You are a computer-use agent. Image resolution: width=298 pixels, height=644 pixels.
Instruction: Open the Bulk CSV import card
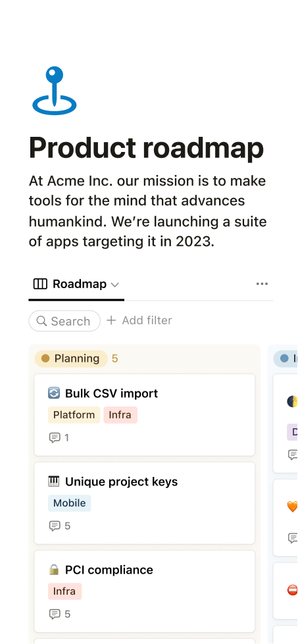pos(145,415)
